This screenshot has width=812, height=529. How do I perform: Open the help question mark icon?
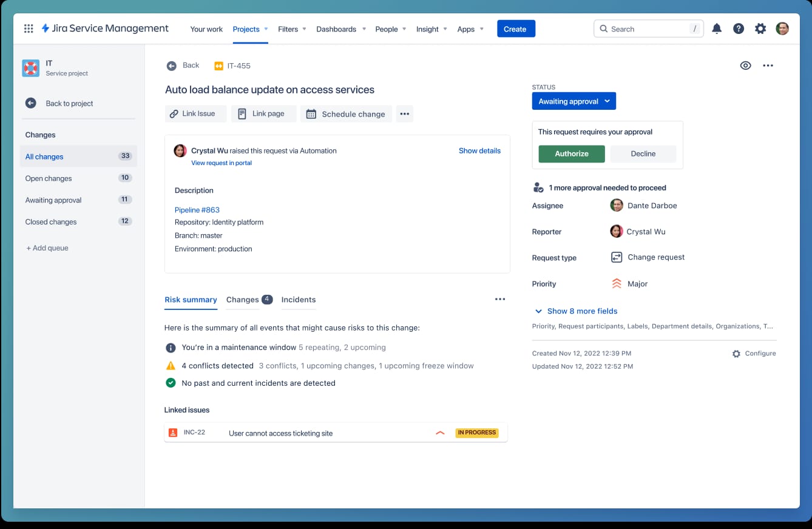pos(739,29)
